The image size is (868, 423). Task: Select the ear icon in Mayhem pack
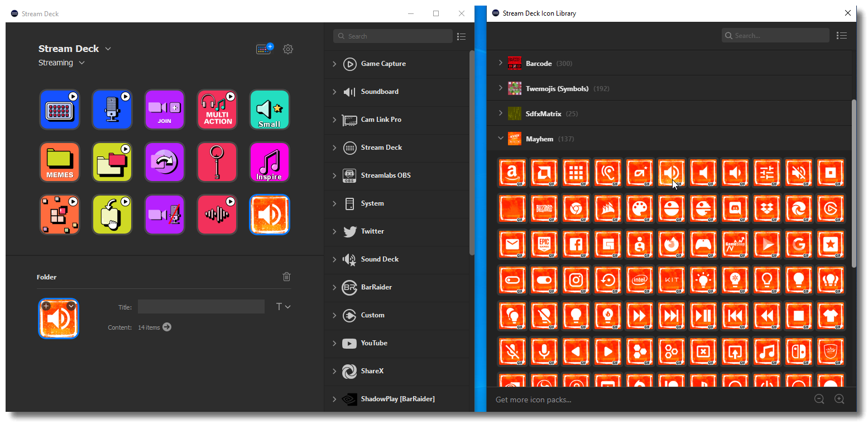click(607, 173)
